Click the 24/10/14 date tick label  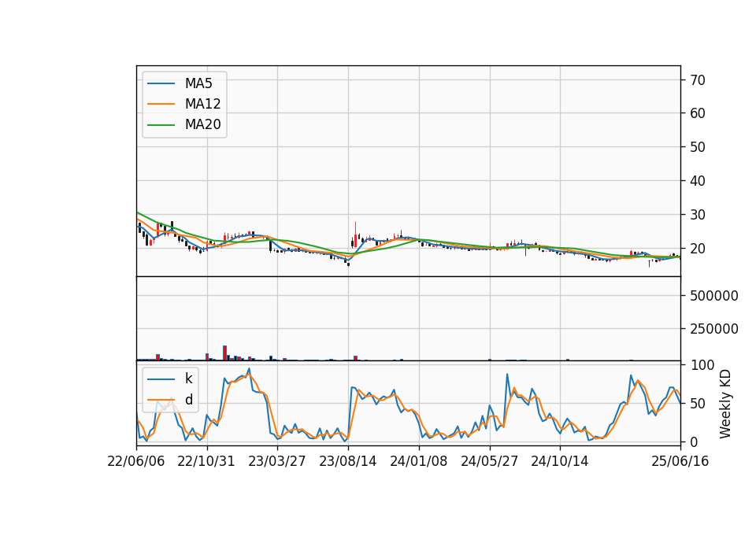[x=560, y=461]
